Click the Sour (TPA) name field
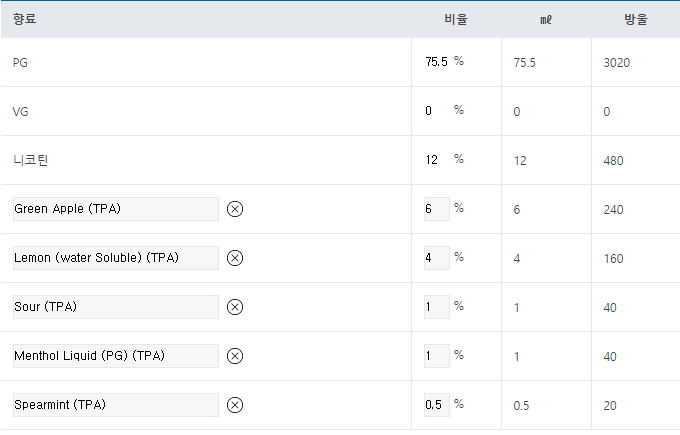Viewport: 680px width, 435px height. (x=116, y=307)
